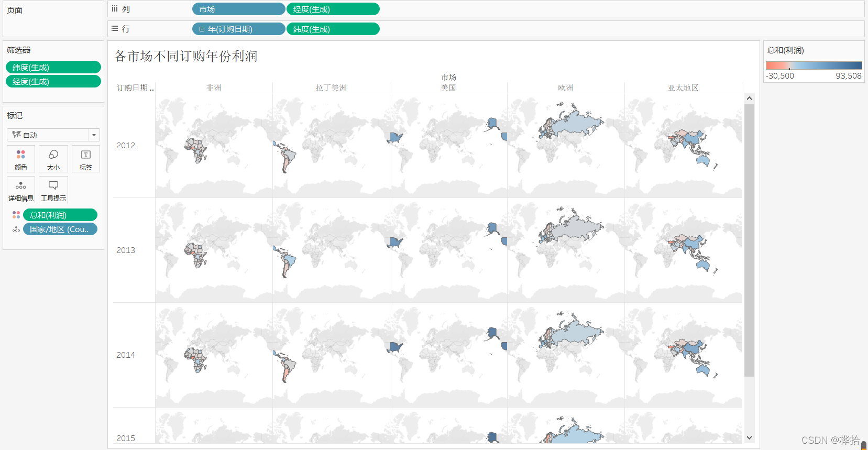The width and height of the screenshot is (868, 450).
Task: Select the 年(订购日期) pill on rows shelf
Action: pos(239,29)
